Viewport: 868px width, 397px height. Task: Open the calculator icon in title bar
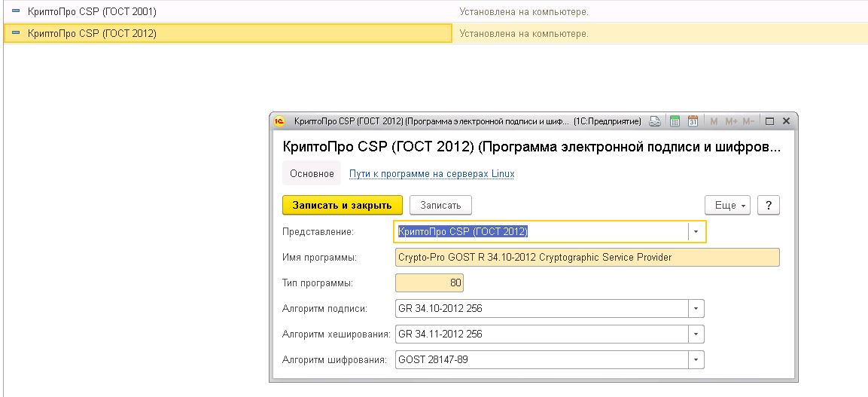click(x=675, y=121)
